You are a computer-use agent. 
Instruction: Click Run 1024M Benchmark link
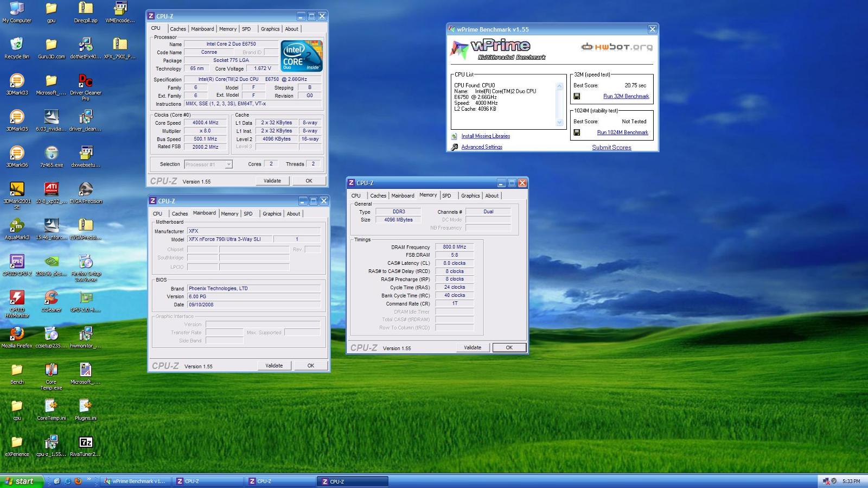click(623, 132)
